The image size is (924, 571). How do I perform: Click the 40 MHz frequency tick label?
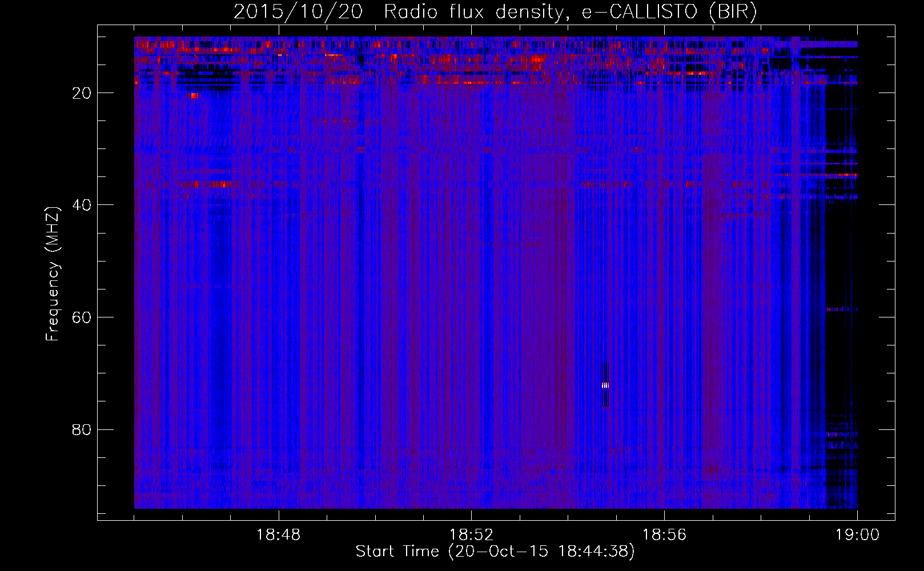pyautogui.click(x=82, y=205)
